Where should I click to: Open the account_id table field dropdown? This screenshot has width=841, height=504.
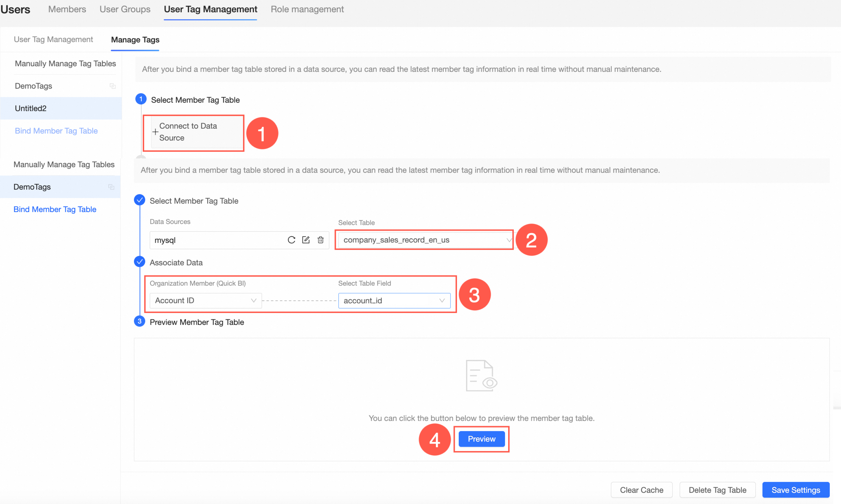click(394, 301)
